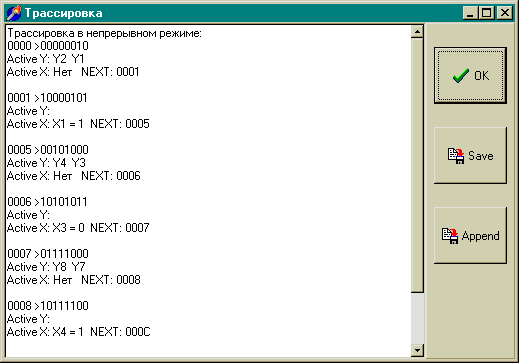This screenshot has height=363, width=519.
Task: Select the line '0008 >10111100'
Action: coord(48,306)
